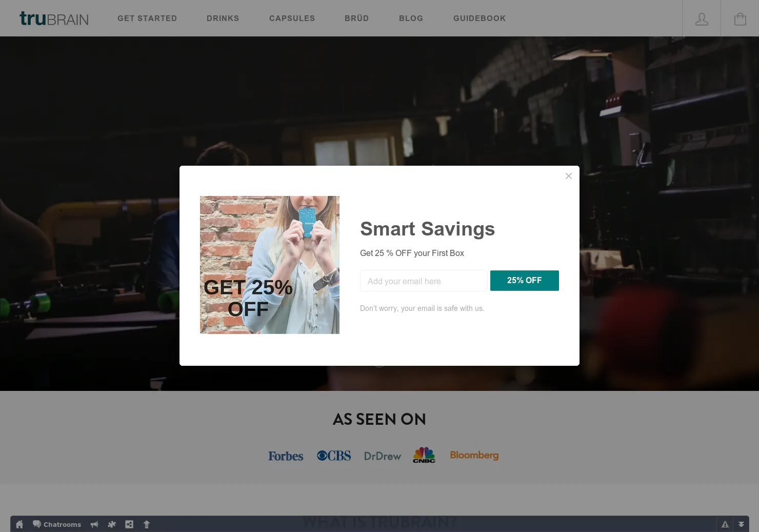Viewport: 759px width, 532px height.
Task: Click the Bloomberg logo
Action: point(474,456)
